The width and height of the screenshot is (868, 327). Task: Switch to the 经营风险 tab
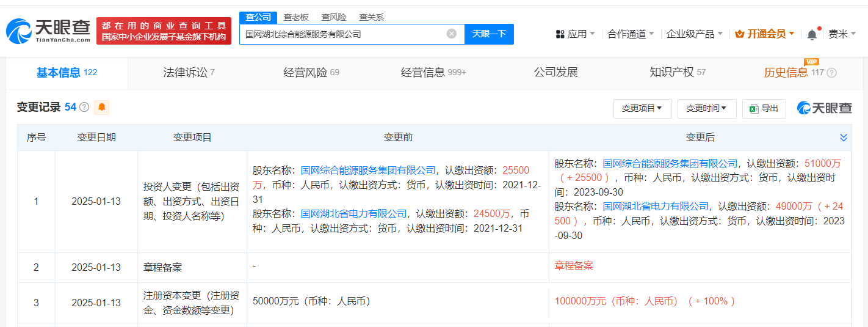pos(311,73)
